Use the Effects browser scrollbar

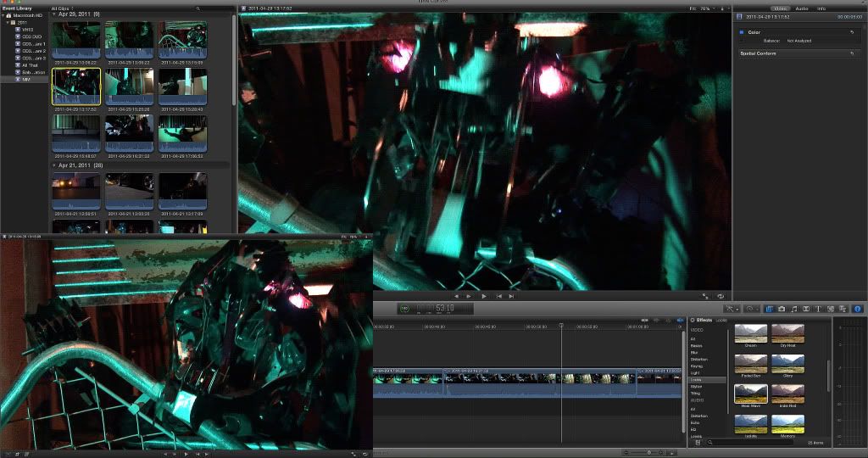pos(829,377)
